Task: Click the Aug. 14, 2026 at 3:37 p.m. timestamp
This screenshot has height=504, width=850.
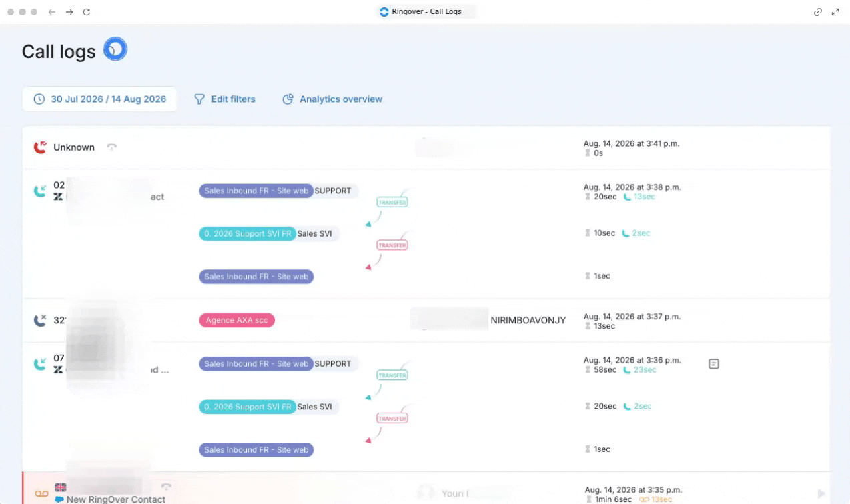Action: click(x=631, y=317)
